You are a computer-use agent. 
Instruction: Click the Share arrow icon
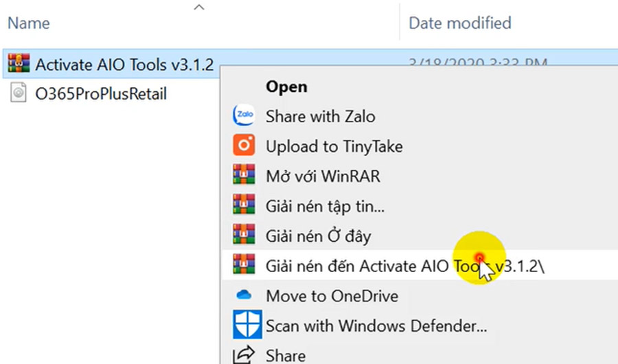coord(244,355)
